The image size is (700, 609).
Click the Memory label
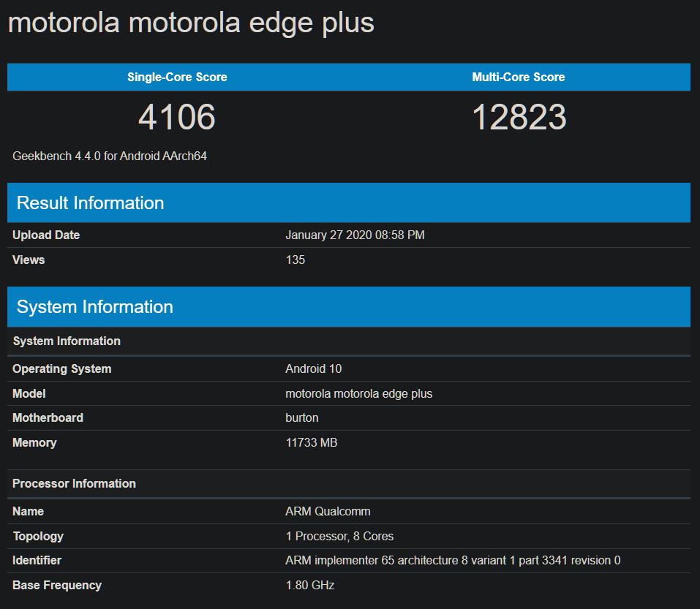pos(34,442)
